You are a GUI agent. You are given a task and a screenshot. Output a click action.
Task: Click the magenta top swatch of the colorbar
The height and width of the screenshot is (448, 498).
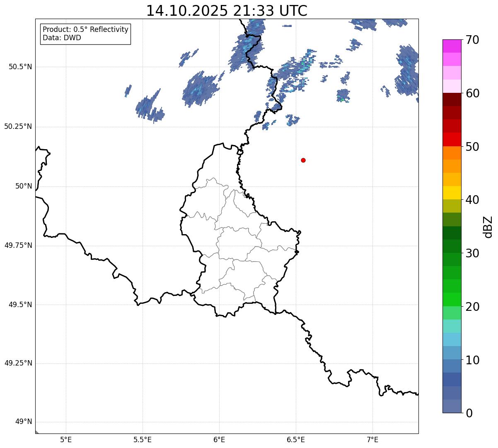[x=452, y=46]
